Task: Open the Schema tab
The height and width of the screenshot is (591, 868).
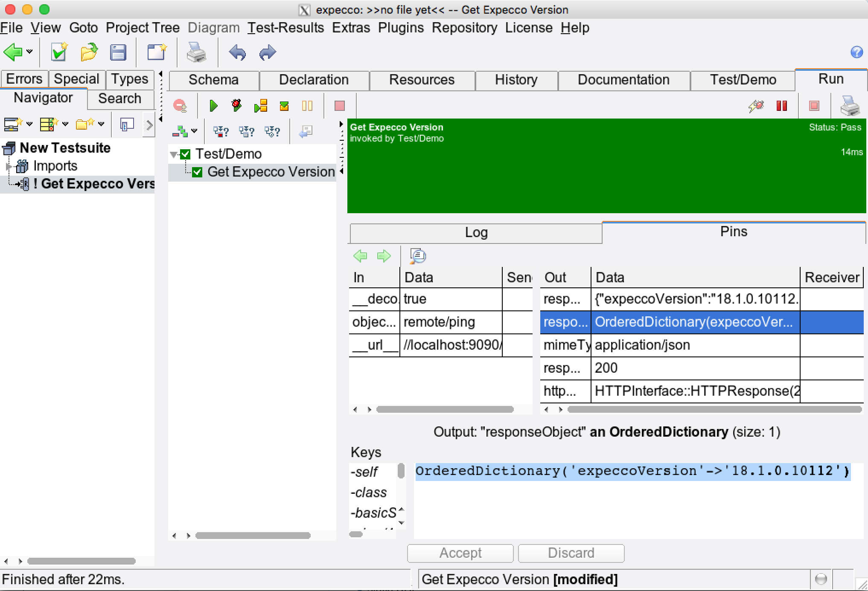Action: [213, 80]
